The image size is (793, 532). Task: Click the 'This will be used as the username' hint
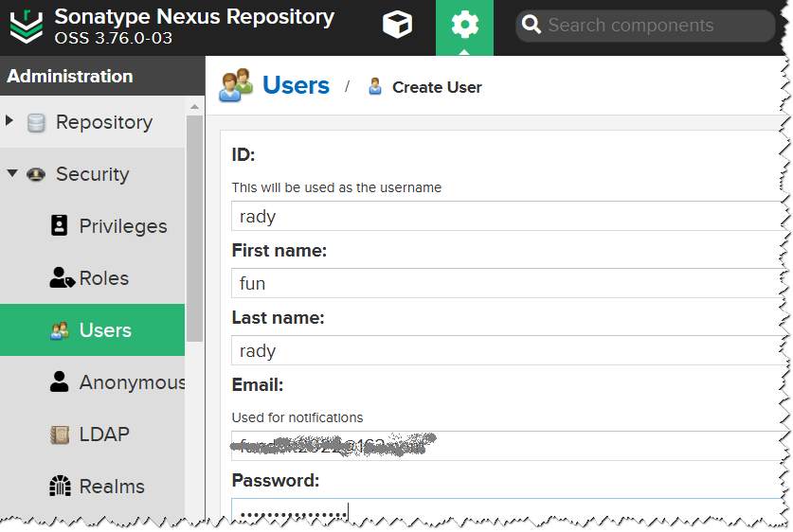(x=336, y=187)
